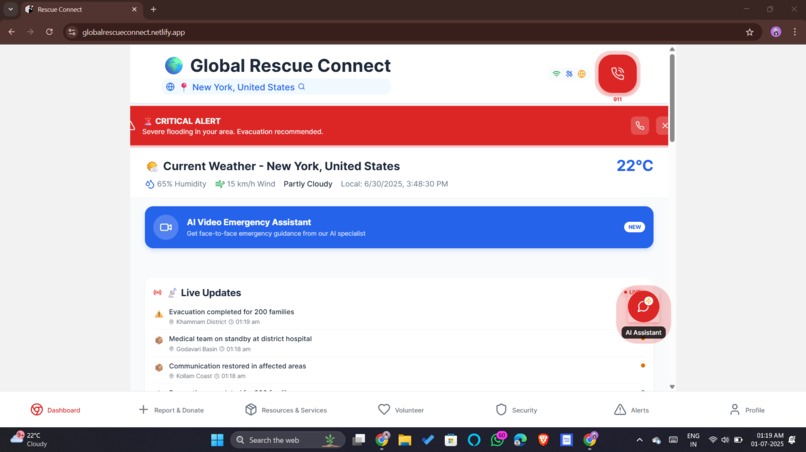The width and height of the screenshot is (806, 452).
Task: Click the Partly Cloudy weather condition
Action: tap(308, 184)
